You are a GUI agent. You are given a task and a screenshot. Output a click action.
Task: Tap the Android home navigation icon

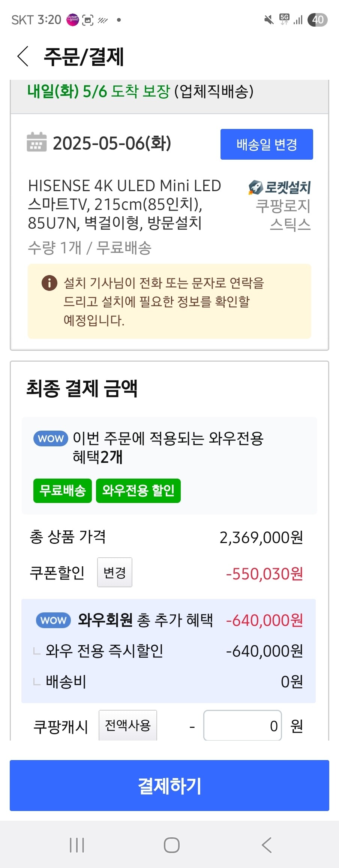[172, 845]
